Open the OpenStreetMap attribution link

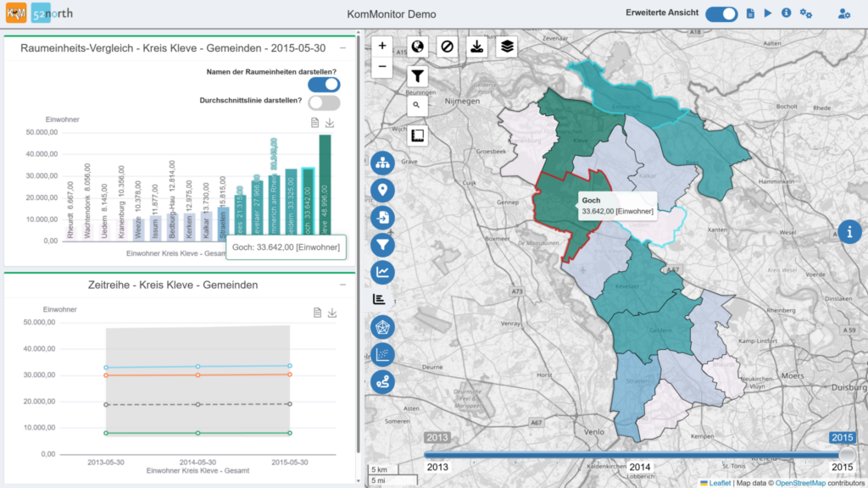pos(800,483)
